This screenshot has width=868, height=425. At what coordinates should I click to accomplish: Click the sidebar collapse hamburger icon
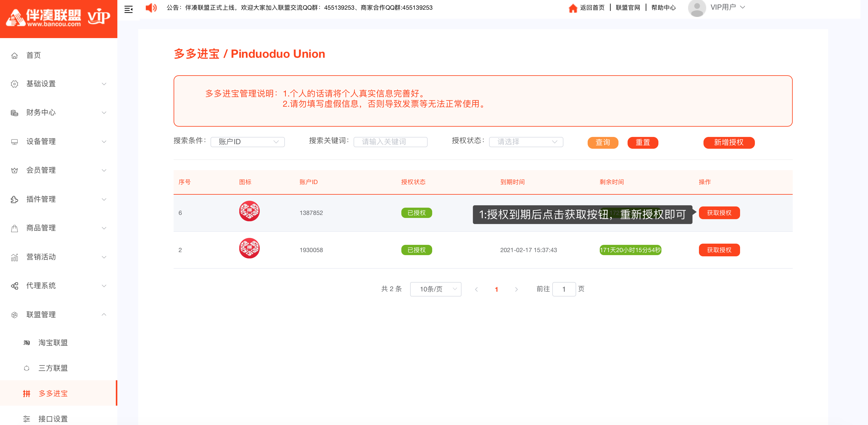(128, 9)
